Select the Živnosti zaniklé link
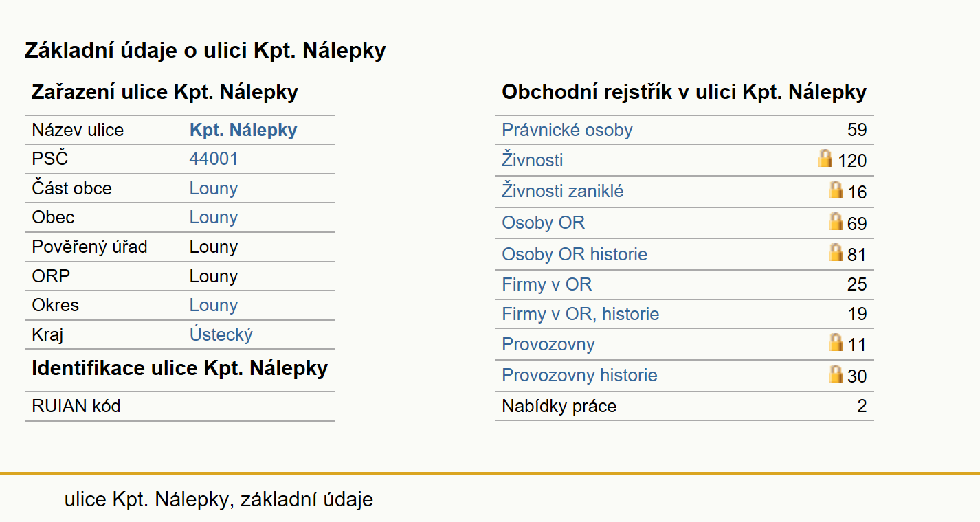Viewport: 980px width, 522px height. [x=563, y=191]
